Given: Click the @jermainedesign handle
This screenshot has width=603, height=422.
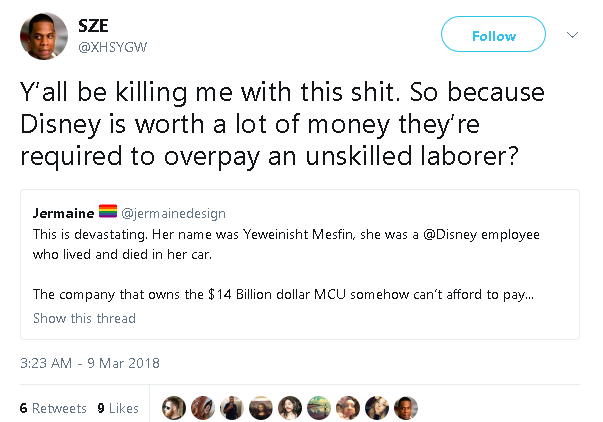Looking at the screenshot, I should pos(176,212).
